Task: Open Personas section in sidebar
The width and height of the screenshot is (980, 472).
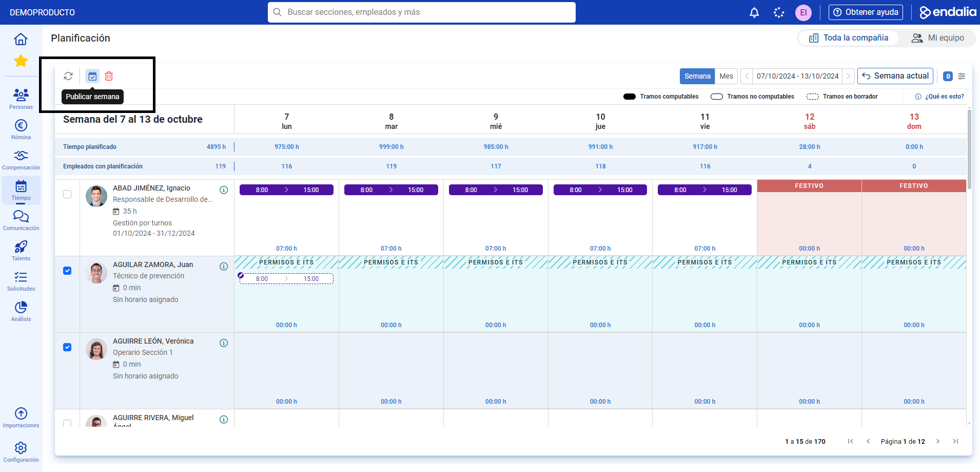Action: (x=21, y=99)
